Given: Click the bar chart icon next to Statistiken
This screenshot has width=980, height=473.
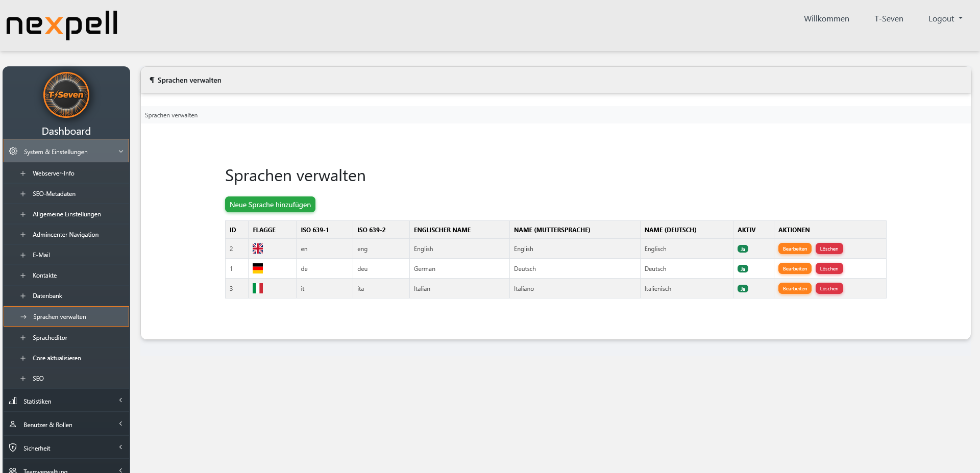Looking at the screenshot, I should point(12,401).
